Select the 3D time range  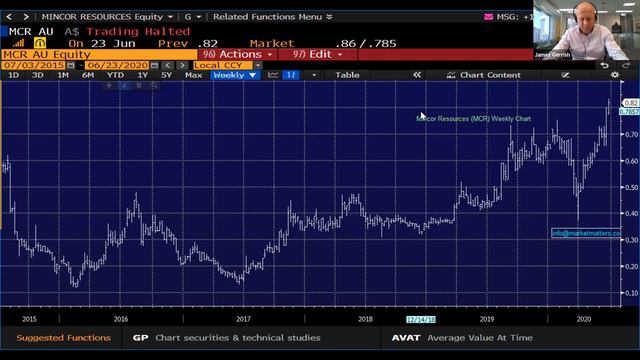38,75
